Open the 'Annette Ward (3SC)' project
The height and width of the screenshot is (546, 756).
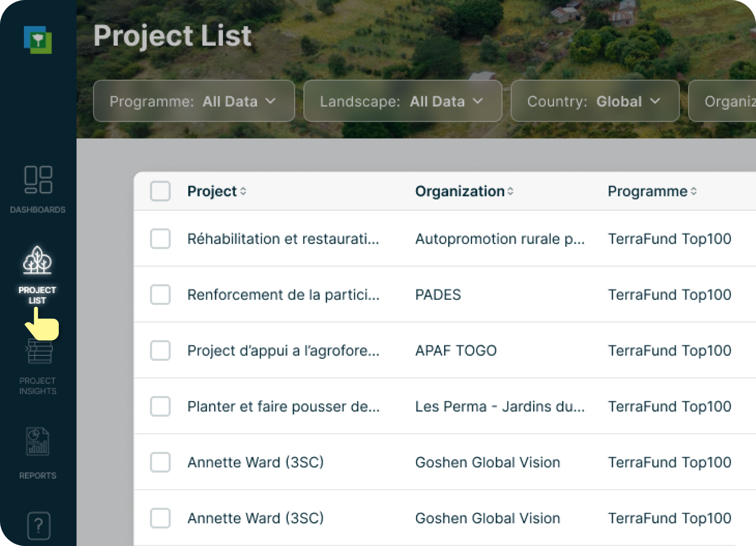[255, 462]
